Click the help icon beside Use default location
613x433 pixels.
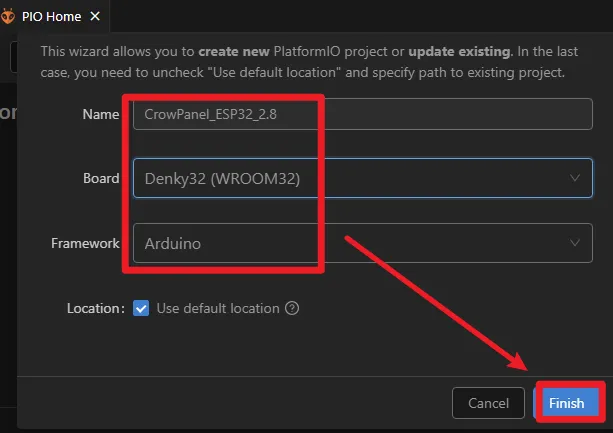coord(292,308)
